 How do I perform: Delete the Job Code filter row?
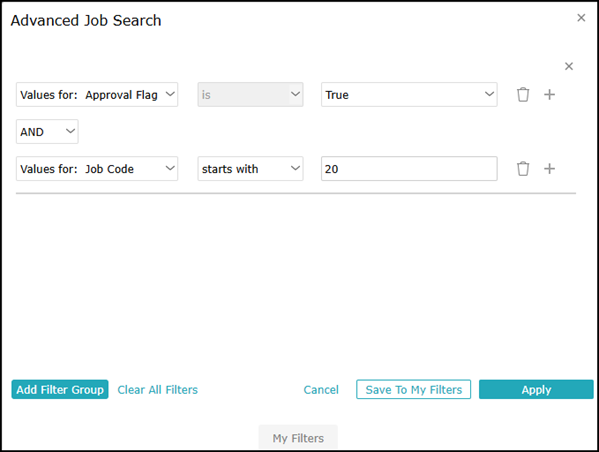(x=523, y=169)
